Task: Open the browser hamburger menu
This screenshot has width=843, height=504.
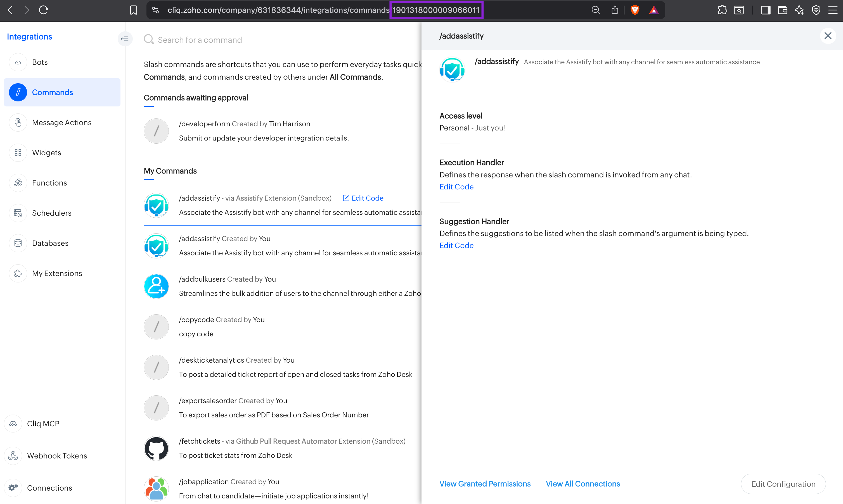Action: coord(833,10)
